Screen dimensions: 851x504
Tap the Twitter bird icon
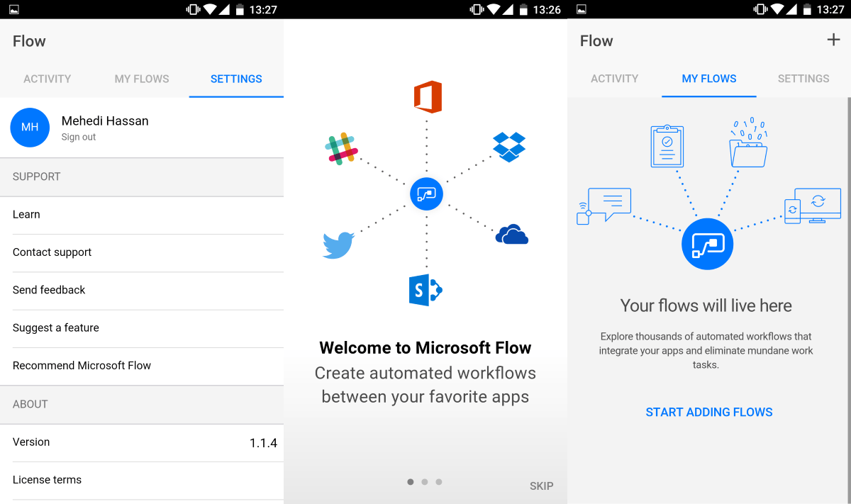(x=338, y=243)
